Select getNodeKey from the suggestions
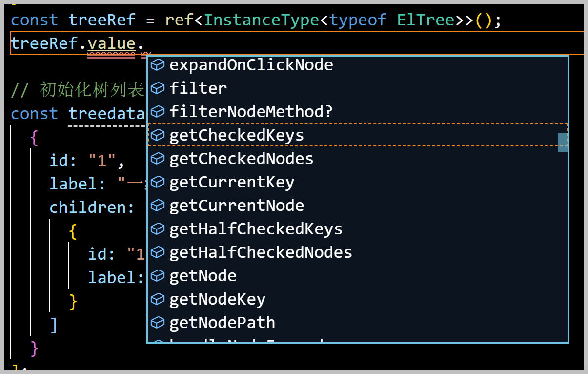The width and height of the screenshot is (588, 374). click(358, 299)
